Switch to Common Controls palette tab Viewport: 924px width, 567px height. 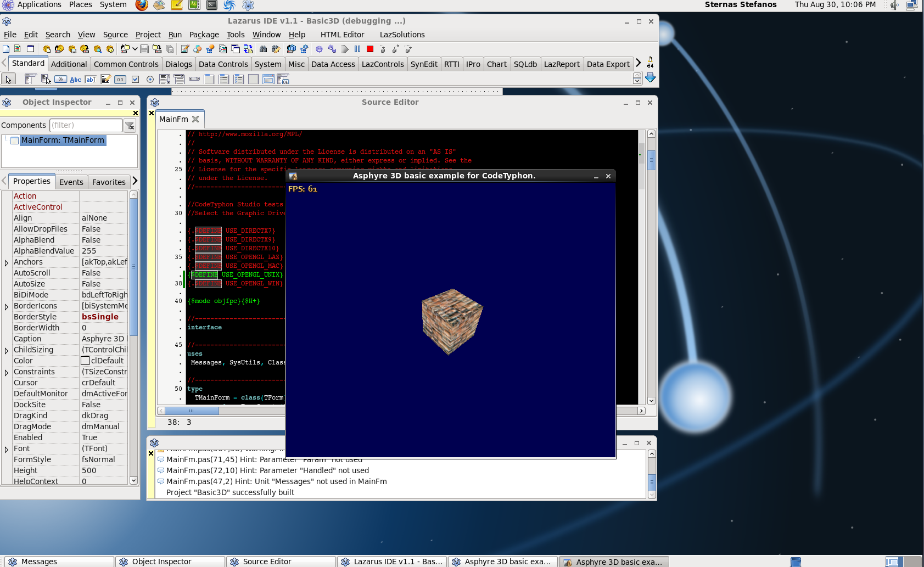tap(126, 64)
